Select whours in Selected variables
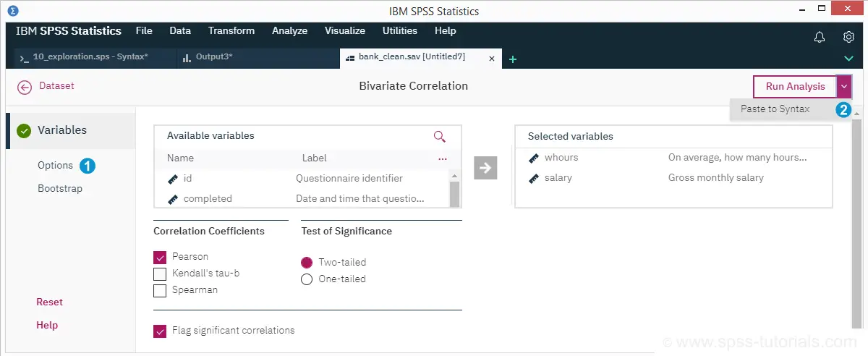868x356 pixels. [x=673, y=157]
